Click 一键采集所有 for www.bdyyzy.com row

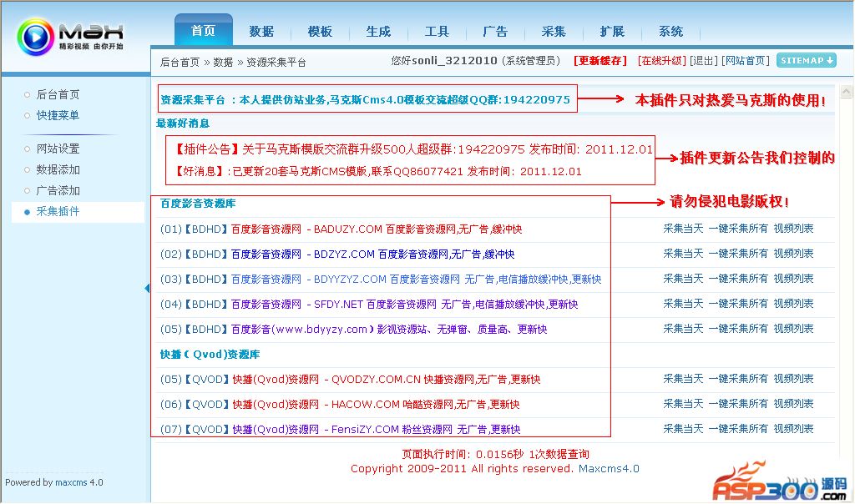[738, 329]
